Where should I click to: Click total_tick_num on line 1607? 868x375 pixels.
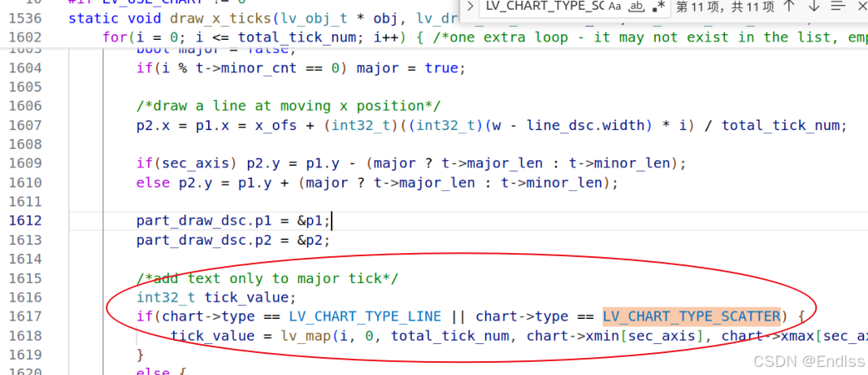pos(780,126)
